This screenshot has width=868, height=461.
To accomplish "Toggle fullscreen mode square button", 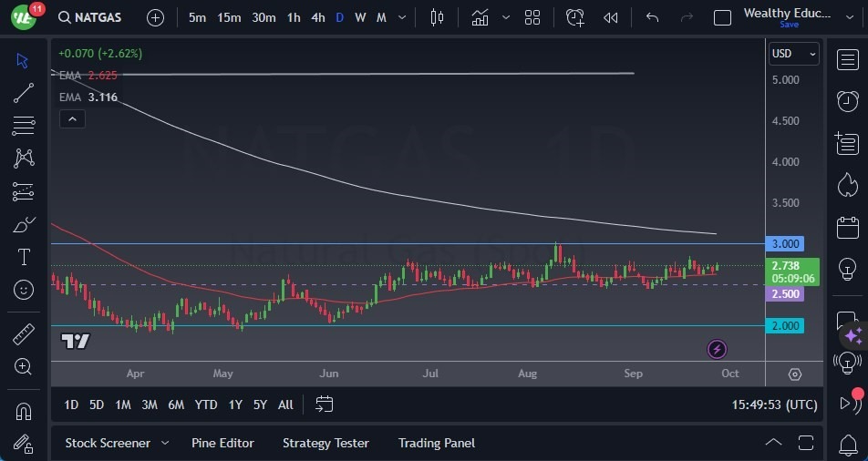I will [x=722, y=17].
